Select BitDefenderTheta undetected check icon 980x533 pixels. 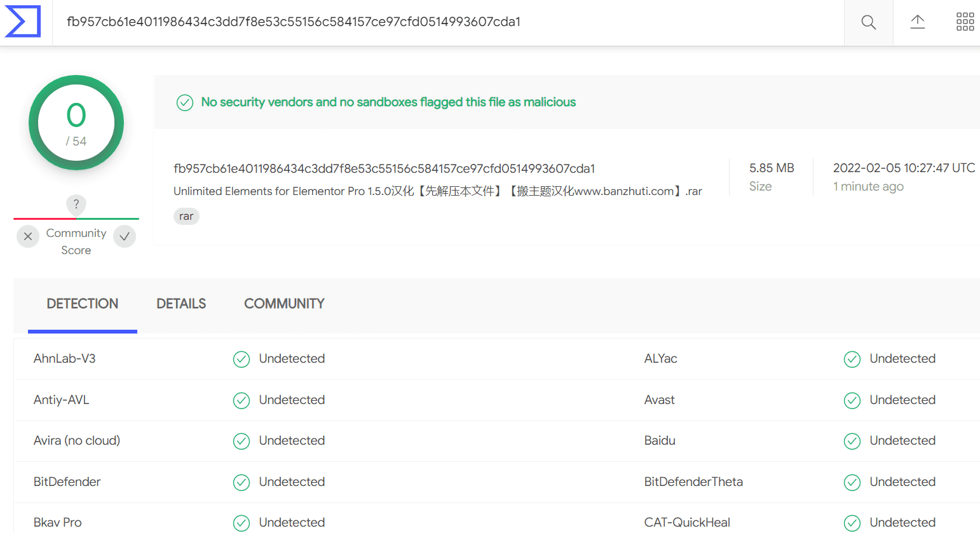pos(852,482)
